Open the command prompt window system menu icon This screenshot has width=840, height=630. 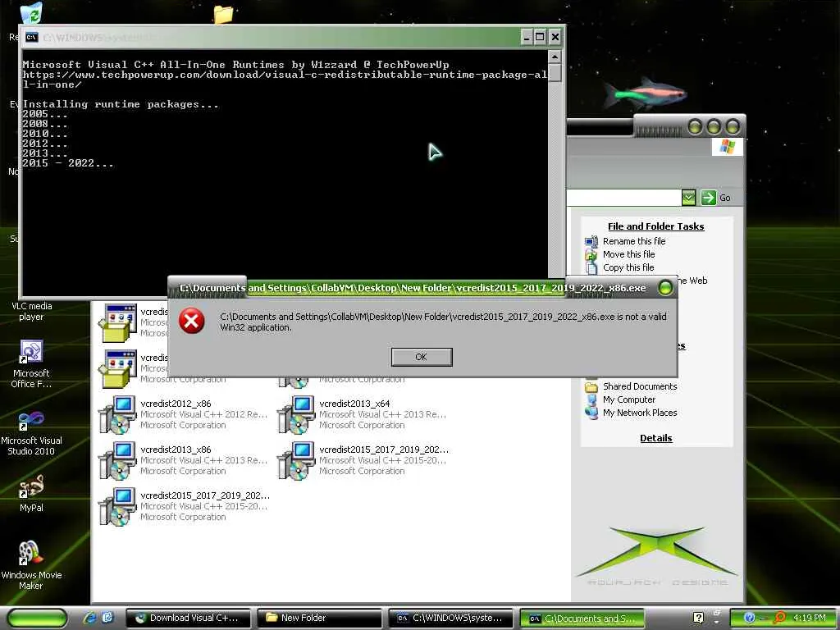[x=32, y=37]
